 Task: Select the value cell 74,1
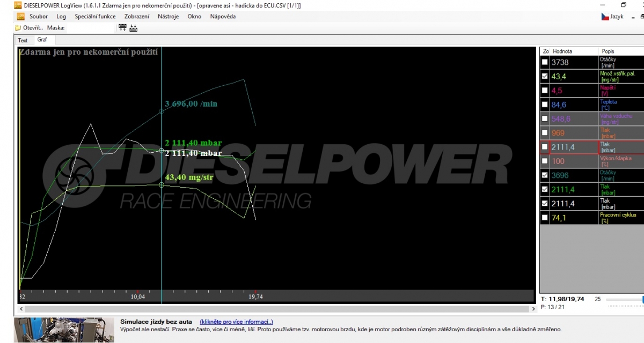click(x=574, y=218)
